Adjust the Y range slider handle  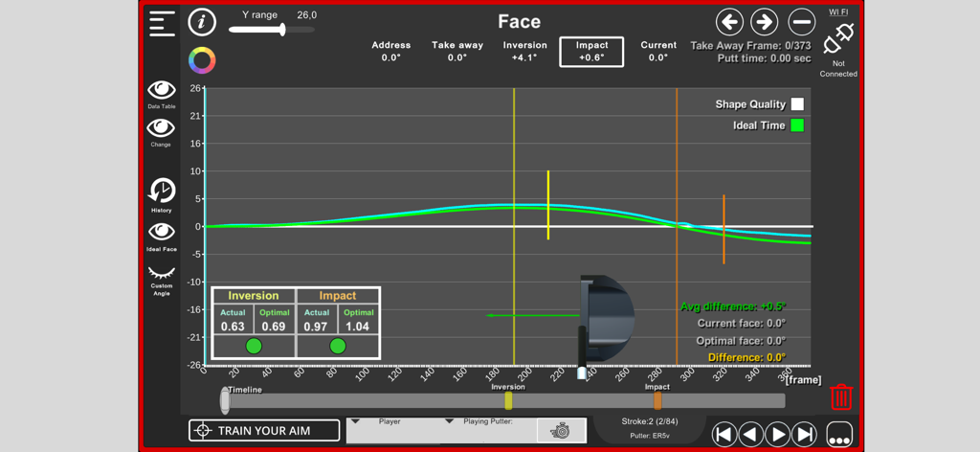click(x=282, y=30)
